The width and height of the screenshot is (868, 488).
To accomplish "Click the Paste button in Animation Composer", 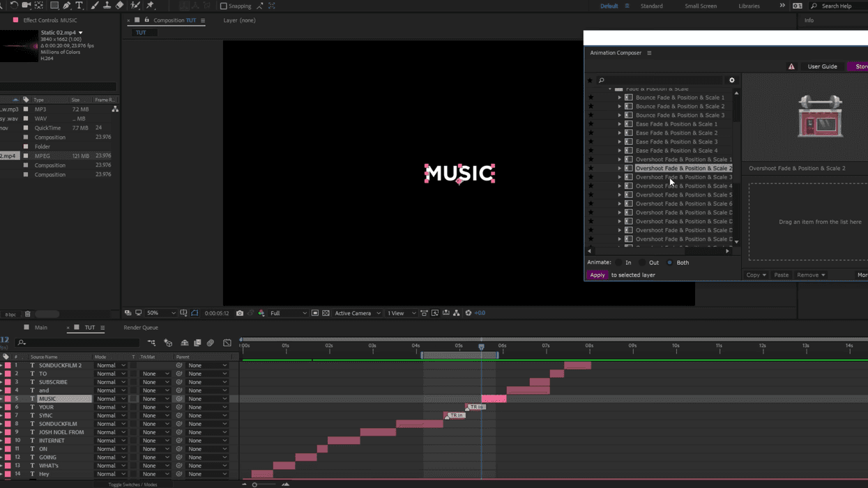I will click(x=782, y=275).
